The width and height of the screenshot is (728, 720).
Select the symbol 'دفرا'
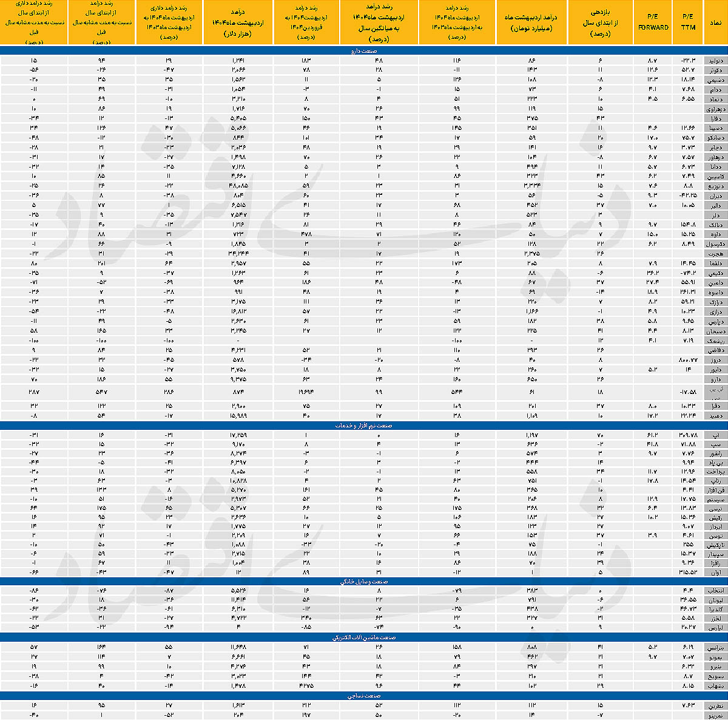[715, 405]
